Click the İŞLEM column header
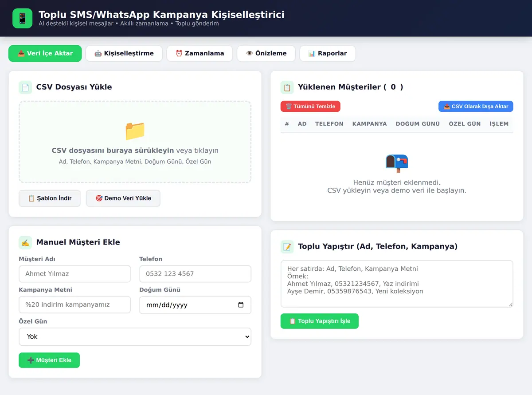This screenshot has width=532, height=395. tap(499, 124)
